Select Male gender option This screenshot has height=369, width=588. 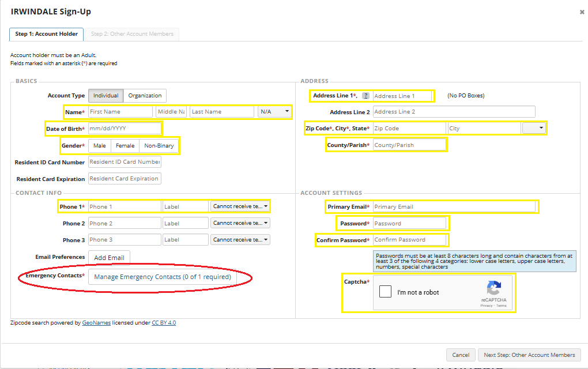click(99, 146)
